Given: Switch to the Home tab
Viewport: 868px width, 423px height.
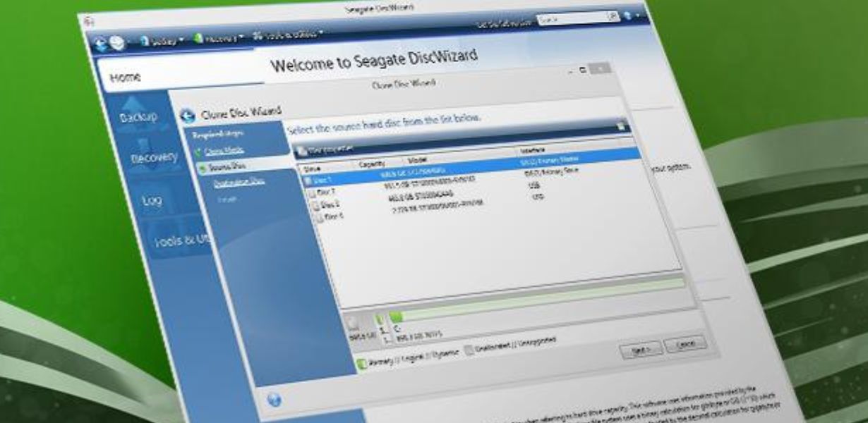Looking at the screenshot, I should click(125, 77).
